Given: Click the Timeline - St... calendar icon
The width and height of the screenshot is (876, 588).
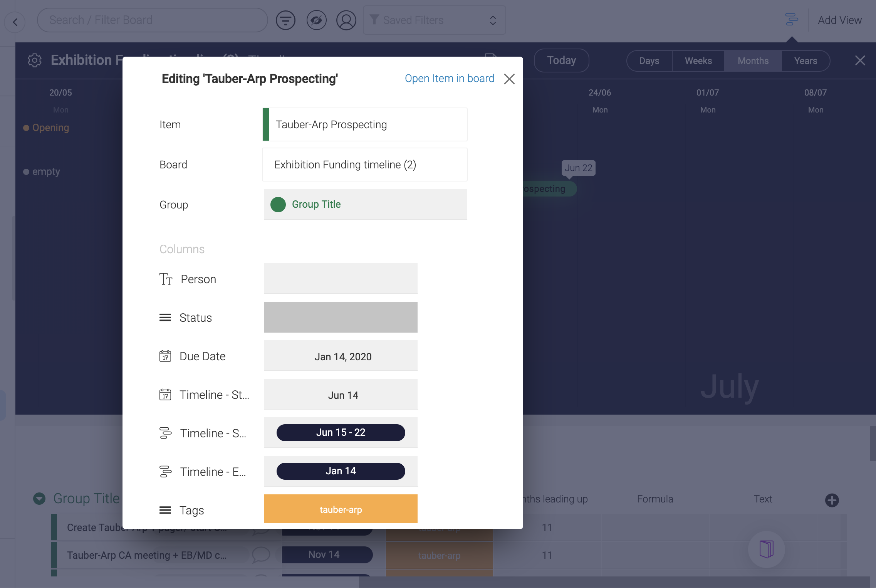Looking at the screenshot, I should pos(165,395).
